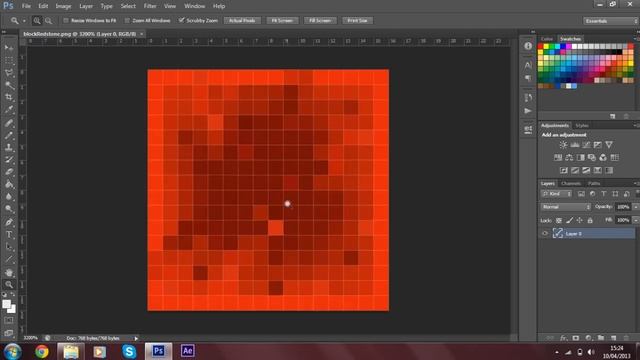Uncheck the Scrubby Zoom checkbox
The width and height of the screenshot is (640, 360).
182,20
